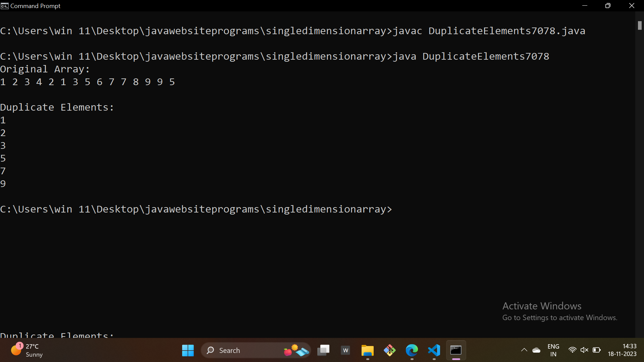Click the vertical scrollbar thumb
This screenshot has height=362, width=644.
pos(640,25)
